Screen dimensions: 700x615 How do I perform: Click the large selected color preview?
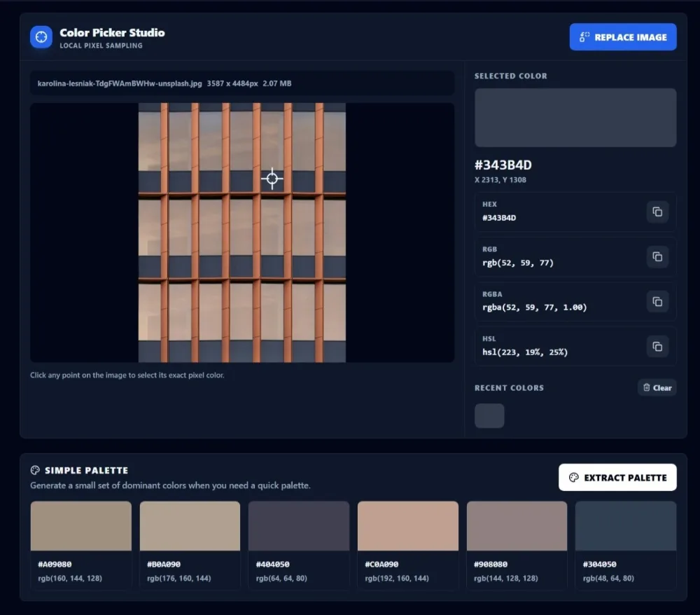click(x=575, y=118)
